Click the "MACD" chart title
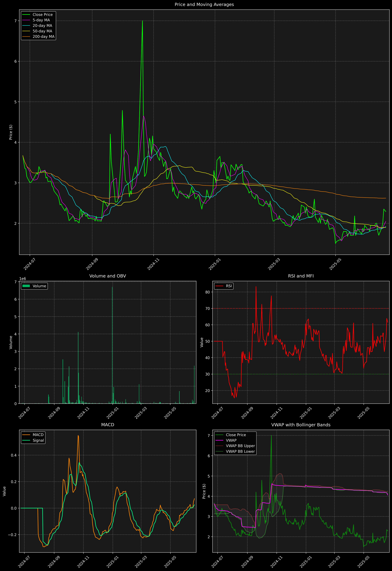Image resolution: width=392 pixels, height=571 pixels. pos(108,425)
